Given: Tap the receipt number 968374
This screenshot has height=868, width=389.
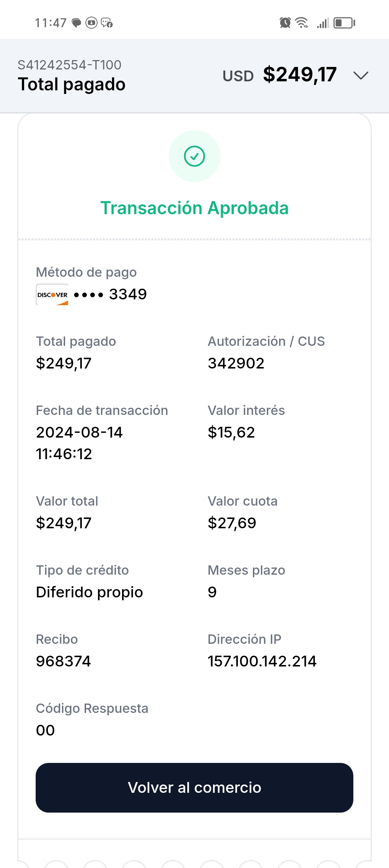Looking at the screenshot, I should click(63, 661).
